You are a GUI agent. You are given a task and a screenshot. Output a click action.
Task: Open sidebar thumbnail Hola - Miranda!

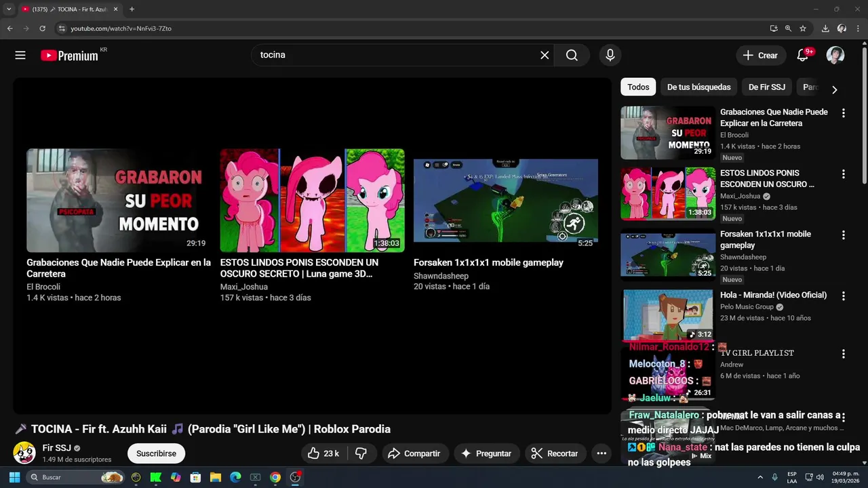[668, 315]
